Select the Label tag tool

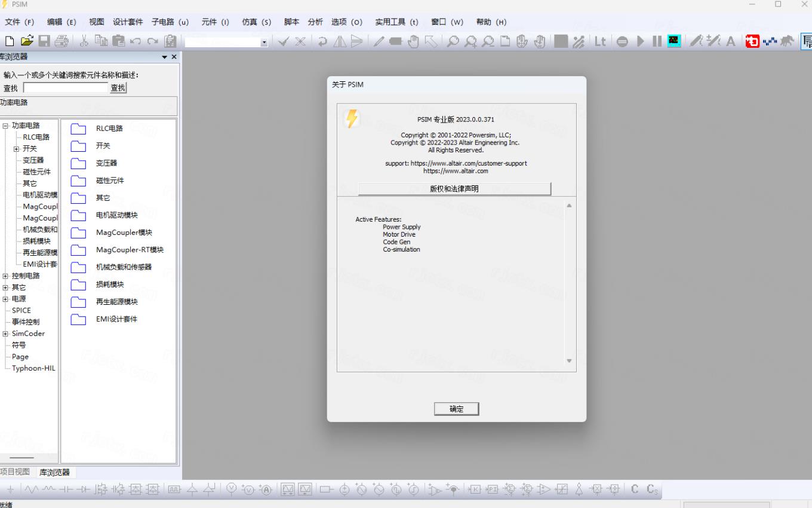tap(396, 41)
